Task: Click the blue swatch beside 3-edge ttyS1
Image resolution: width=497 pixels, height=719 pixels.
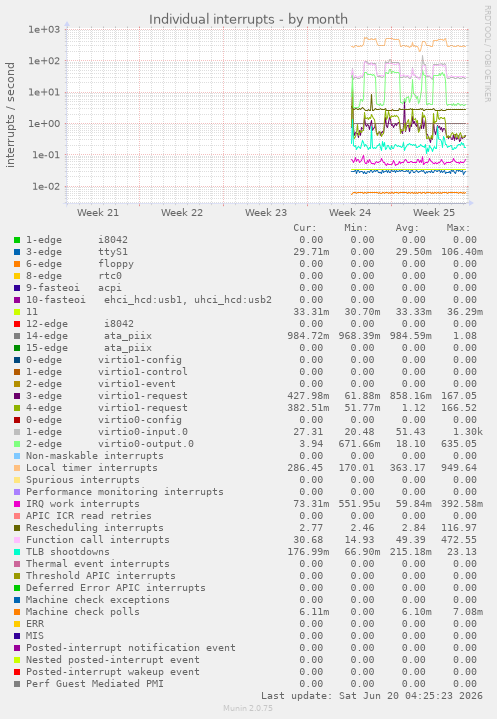Action: [x=17, y=252]
